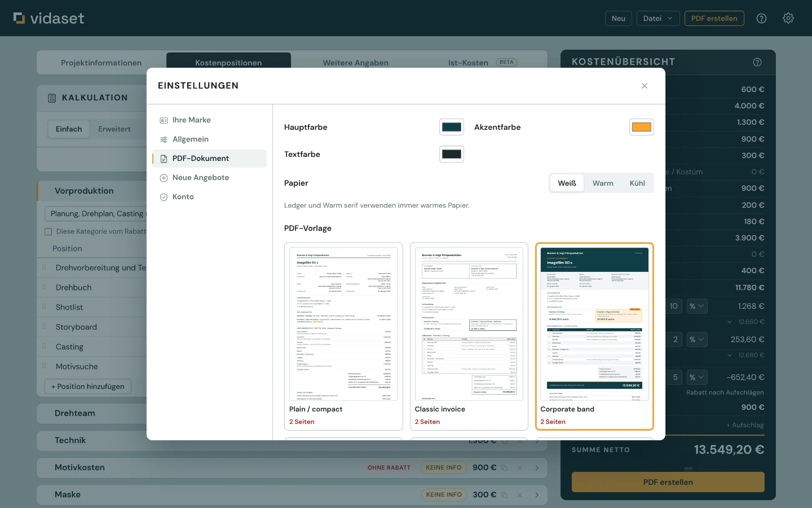
Task: Choose the Classic invoice template thumbnail
Action: [469, 324]
